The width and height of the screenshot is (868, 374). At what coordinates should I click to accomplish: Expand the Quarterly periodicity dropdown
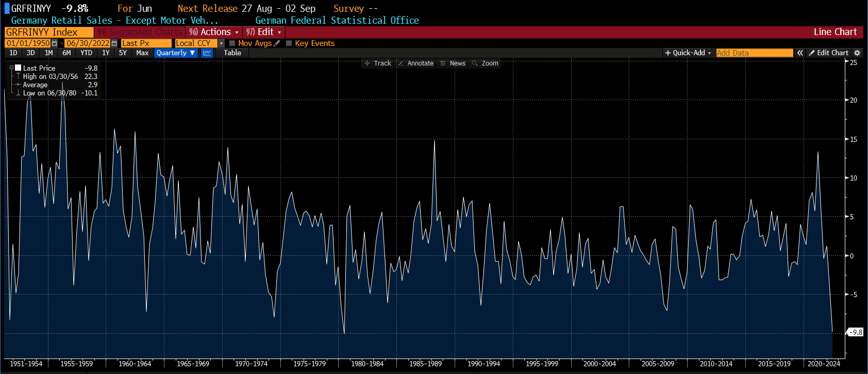(176, 53)
